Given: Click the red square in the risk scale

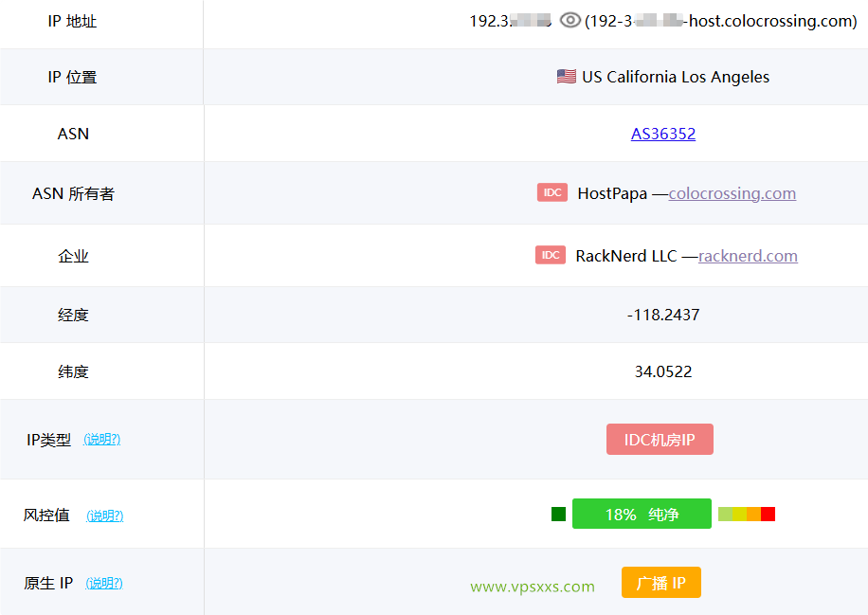Looking at the screenshot, I should click(x=768, y=515).
